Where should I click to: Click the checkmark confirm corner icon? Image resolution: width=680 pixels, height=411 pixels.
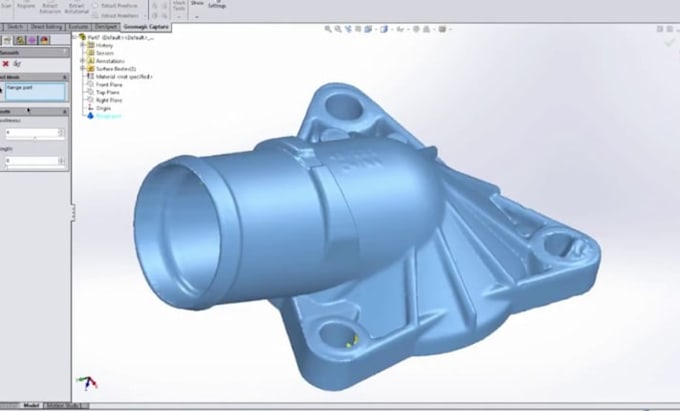click(669, 42)
